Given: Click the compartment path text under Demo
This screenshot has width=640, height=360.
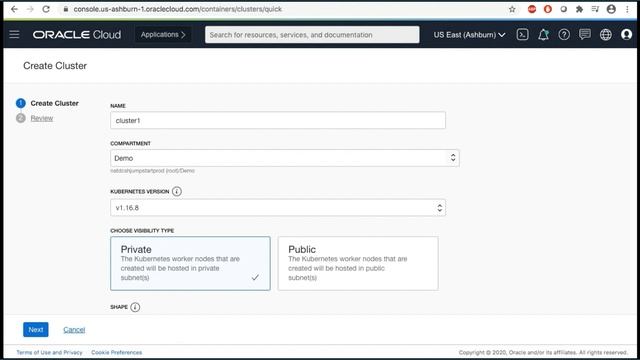Looking at the screenshot, I should pyautogui.click(x=152, y=171).
